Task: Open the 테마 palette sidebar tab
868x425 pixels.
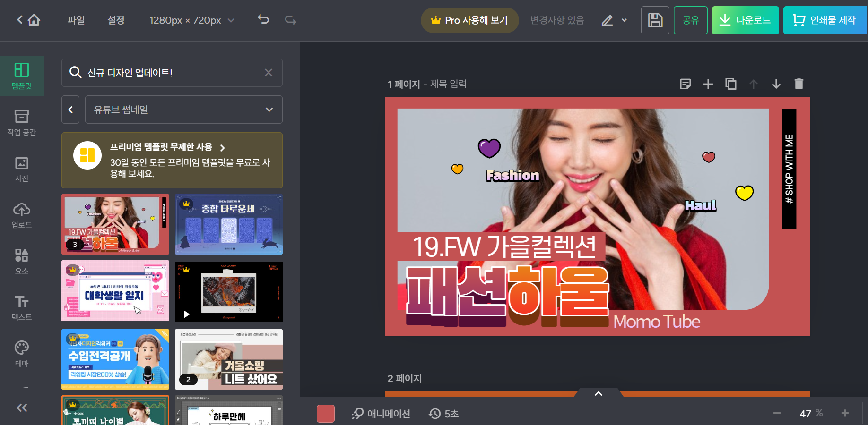Action: (x=22, y=354)
